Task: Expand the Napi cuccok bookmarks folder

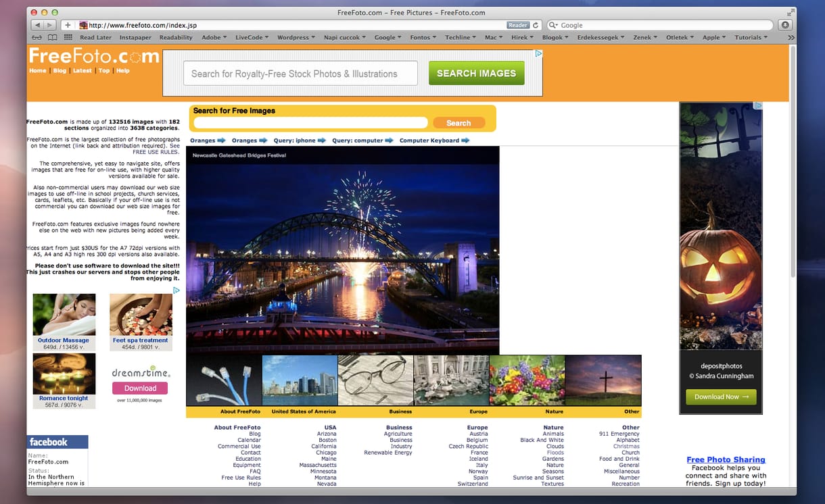Action: point(345,38)
